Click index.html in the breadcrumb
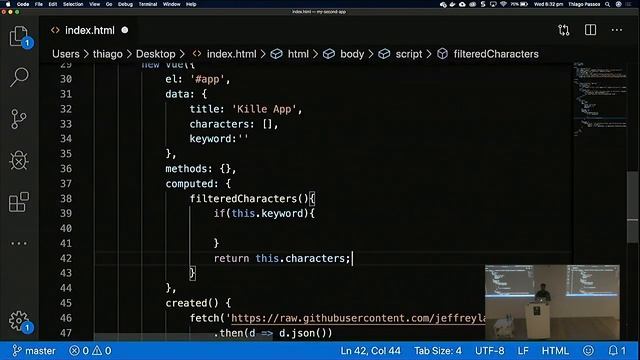The height and width of the screenshot is (360, 640). [231, 54]
